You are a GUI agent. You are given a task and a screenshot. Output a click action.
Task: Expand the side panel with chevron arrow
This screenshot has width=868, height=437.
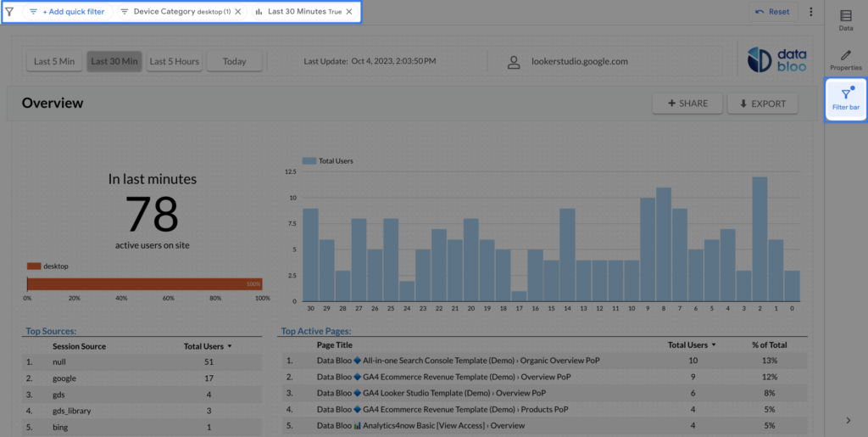(x=849, y=420)
